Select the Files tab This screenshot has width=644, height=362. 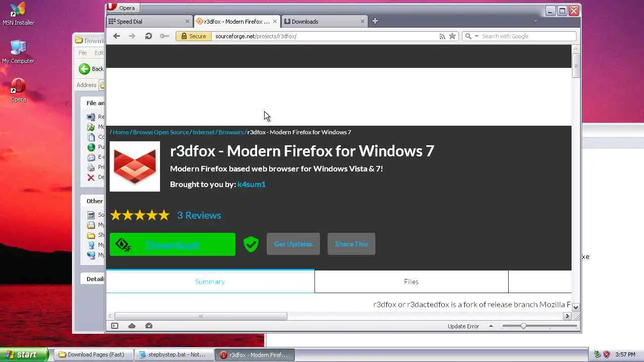coord(411,282)
